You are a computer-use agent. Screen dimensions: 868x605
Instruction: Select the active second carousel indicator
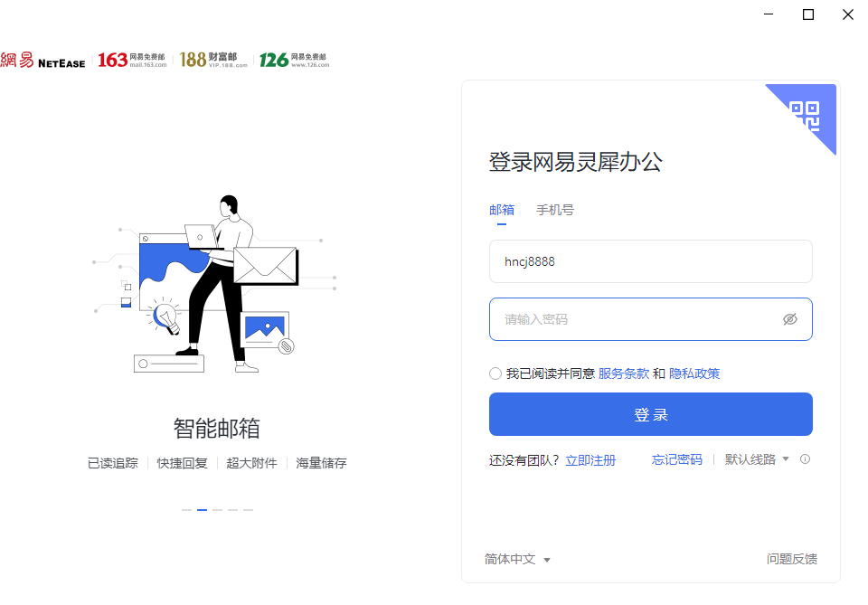(x=202, y=510)
